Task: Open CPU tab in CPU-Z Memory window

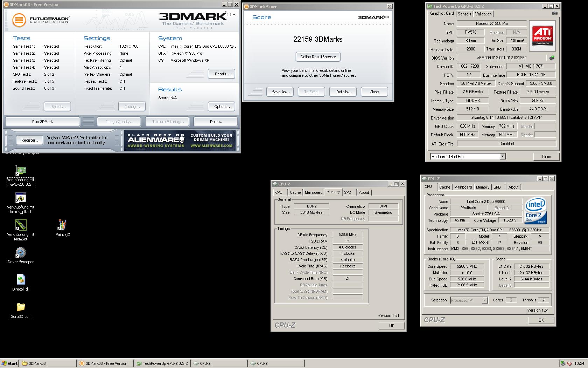Action: (x=279, y=192)
